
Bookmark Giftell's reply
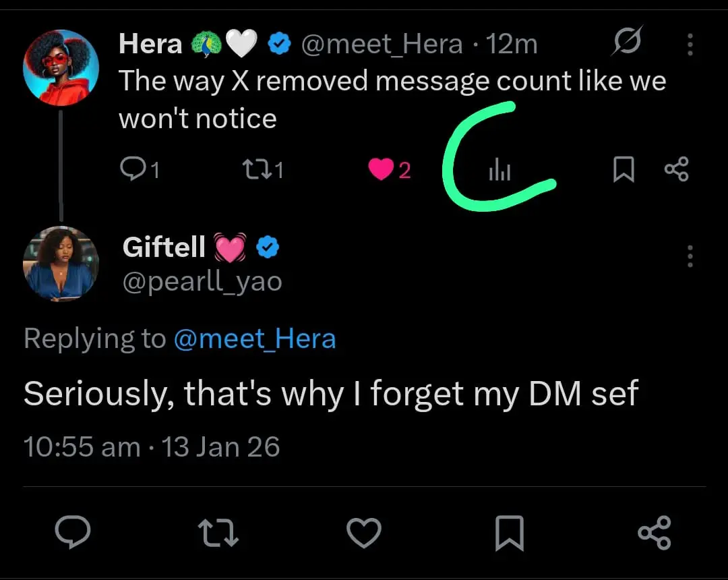pyautogui.click(x=509, y=533)
